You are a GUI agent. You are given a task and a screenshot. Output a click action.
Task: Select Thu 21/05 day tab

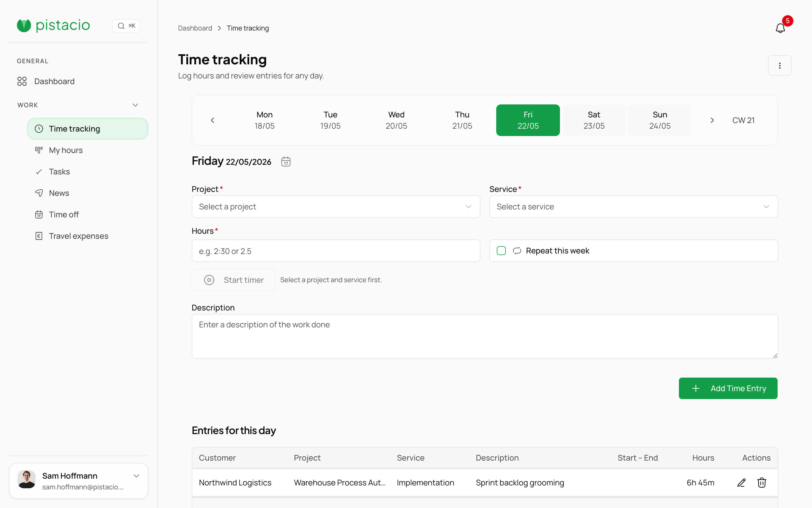click(462, 120)
